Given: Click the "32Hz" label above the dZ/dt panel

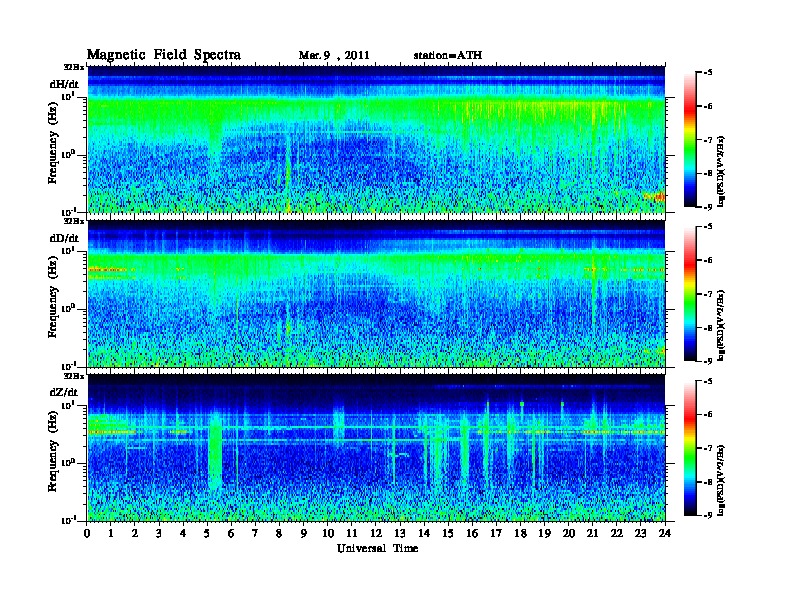Looking at the screenshot, I should [x=74, y=376].
